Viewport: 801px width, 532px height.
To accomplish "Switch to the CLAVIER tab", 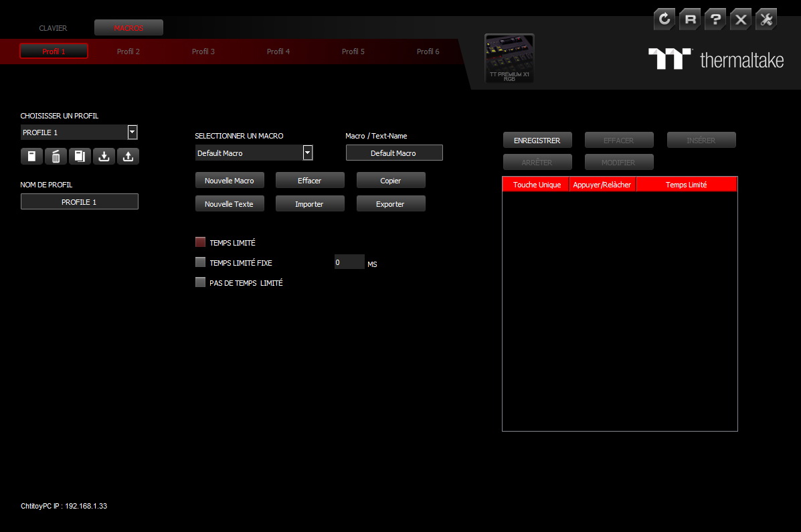I will tap(53, 28).
